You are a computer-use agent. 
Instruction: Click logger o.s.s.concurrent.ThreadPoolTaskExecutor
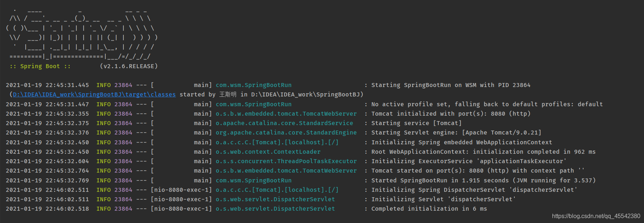[x=286, y=161]
